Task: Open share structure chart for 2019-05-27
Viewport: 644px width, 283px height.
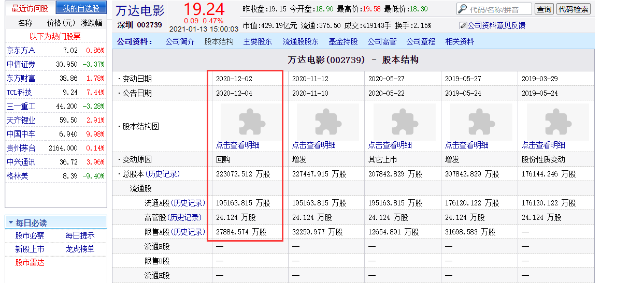Action: tap(481, 122)
